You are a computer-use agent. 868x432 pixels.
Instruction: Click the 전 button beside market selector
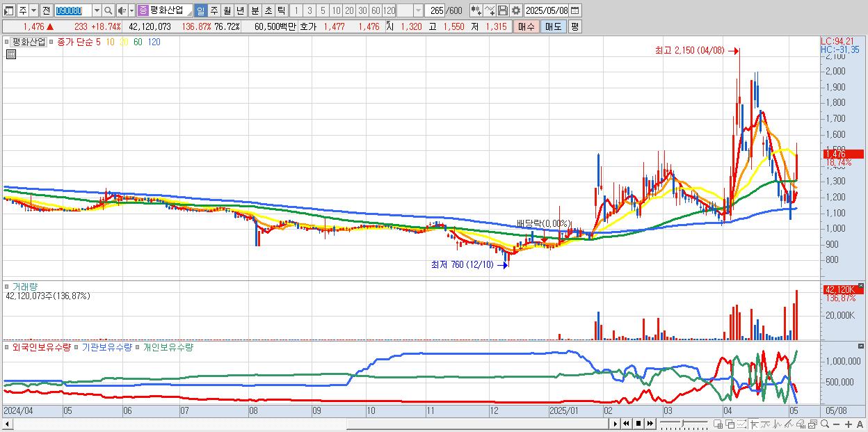pos(46,10)
